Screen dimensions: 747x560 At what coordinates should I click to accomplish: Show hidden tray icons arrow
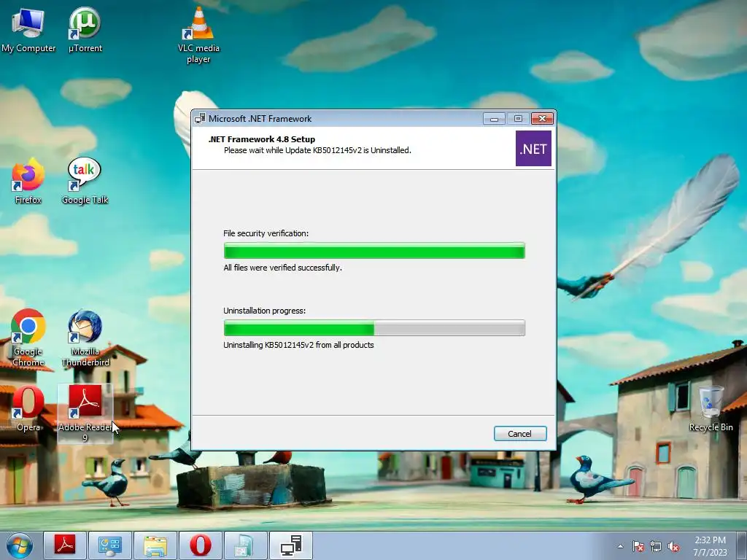(620, 546)
